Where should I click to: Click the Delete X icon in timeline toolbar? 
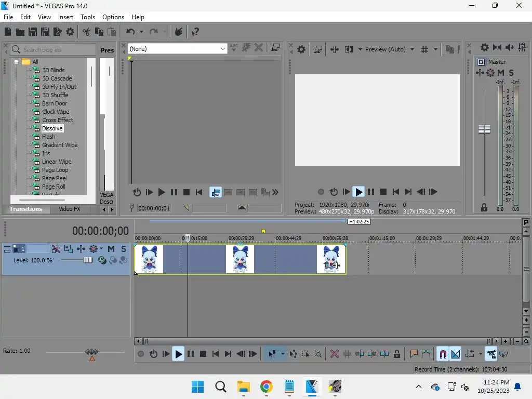tap(334, 354)
